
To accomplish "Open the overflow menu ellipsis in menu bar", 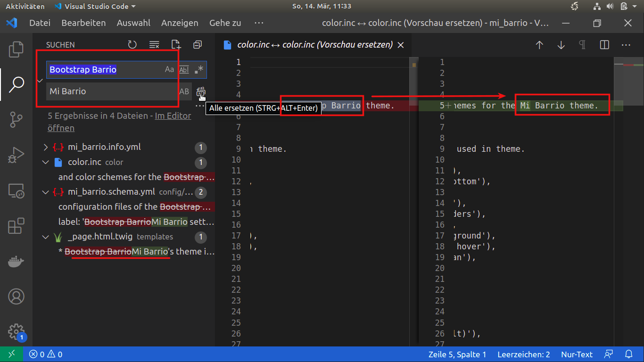I will [259, 23].
